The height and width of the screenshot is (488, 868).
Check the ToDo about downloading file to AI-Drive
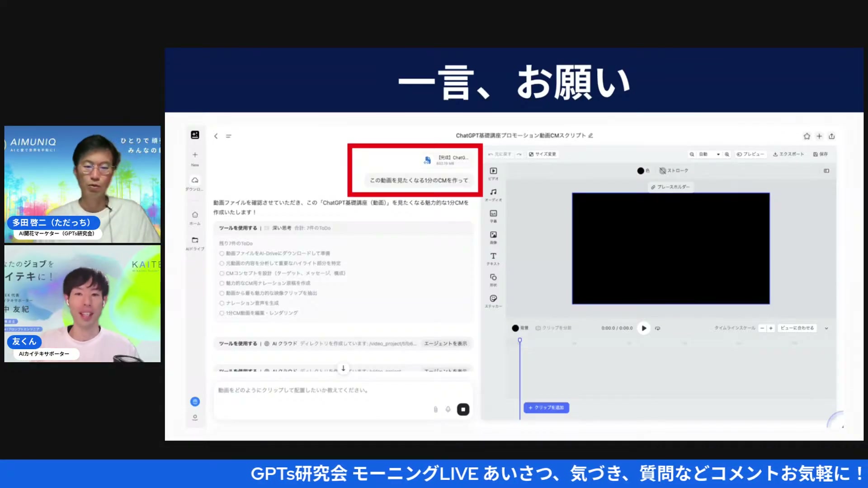click(x=222, y=253)
